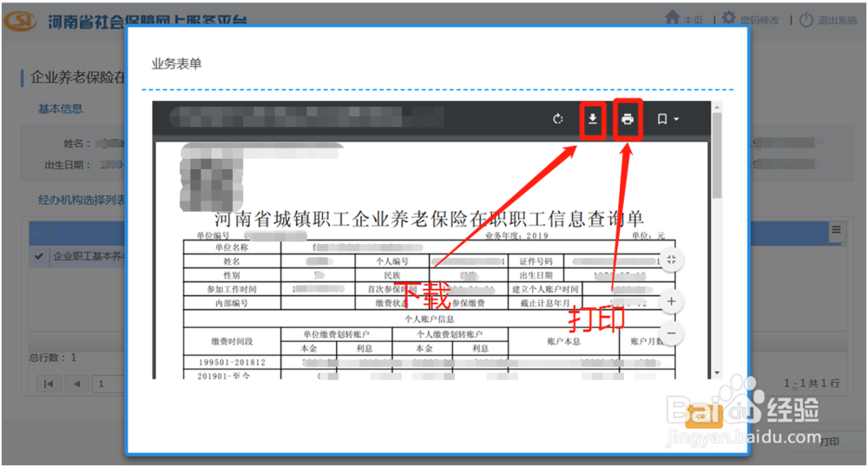
Task: Go to 主页 home in header
Action: point(693,21)
